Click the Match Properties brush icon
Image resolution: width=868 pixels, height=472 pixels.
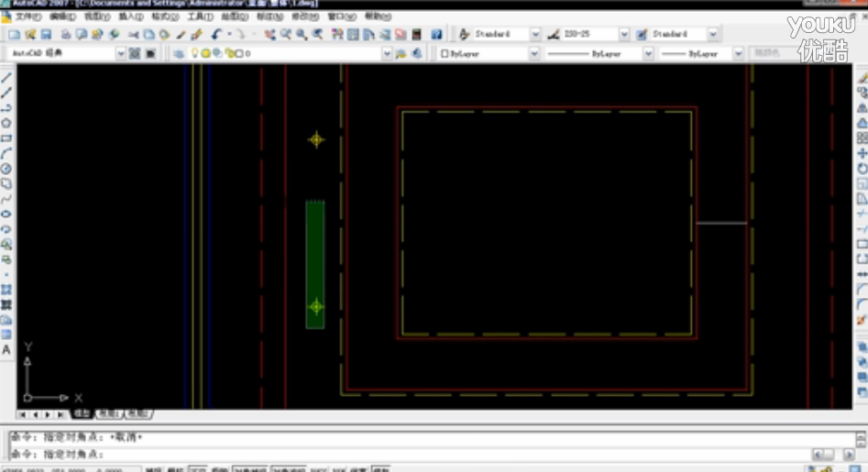181,34
